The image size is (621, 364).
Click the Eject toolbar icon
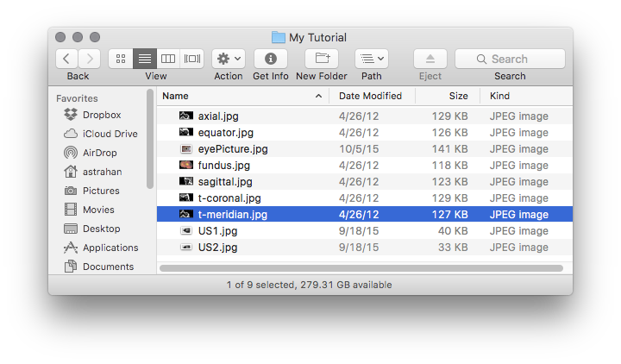430,59
